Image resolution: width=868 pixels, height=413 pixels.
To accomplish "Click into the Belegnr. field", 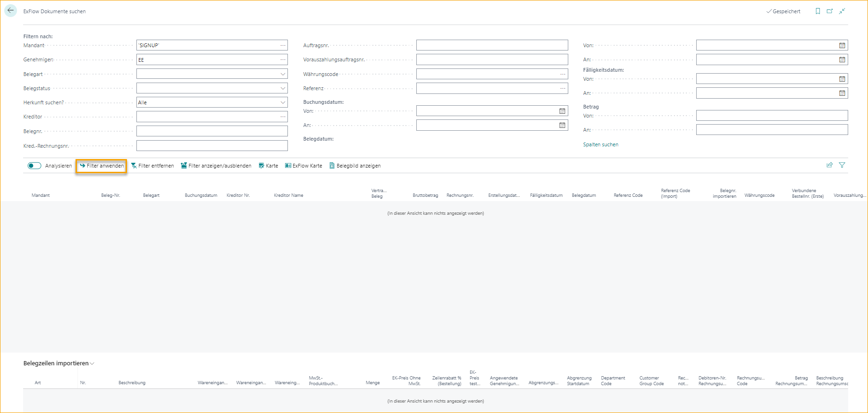I will click(x=212, y=131).
